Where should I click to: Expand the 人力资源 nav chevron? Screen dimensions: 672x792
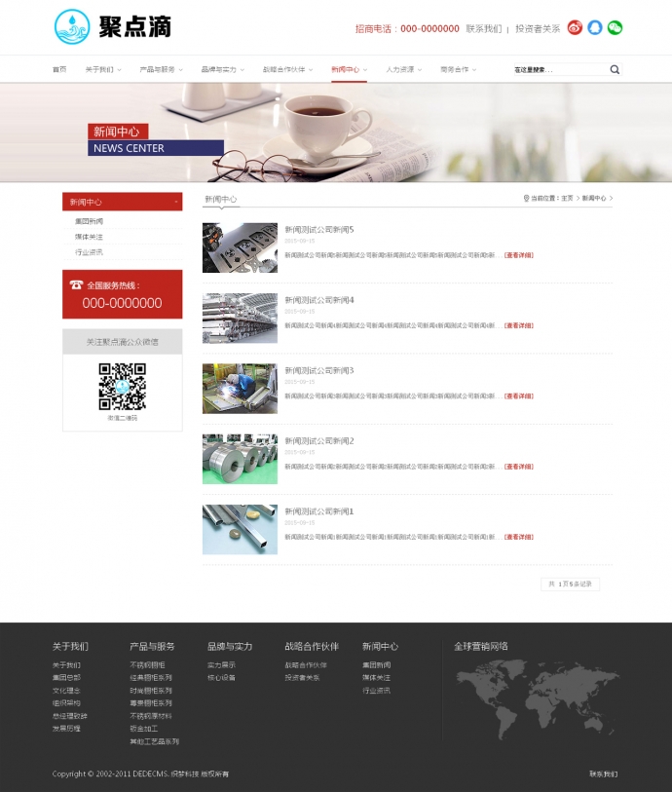(x=420, y=70)
